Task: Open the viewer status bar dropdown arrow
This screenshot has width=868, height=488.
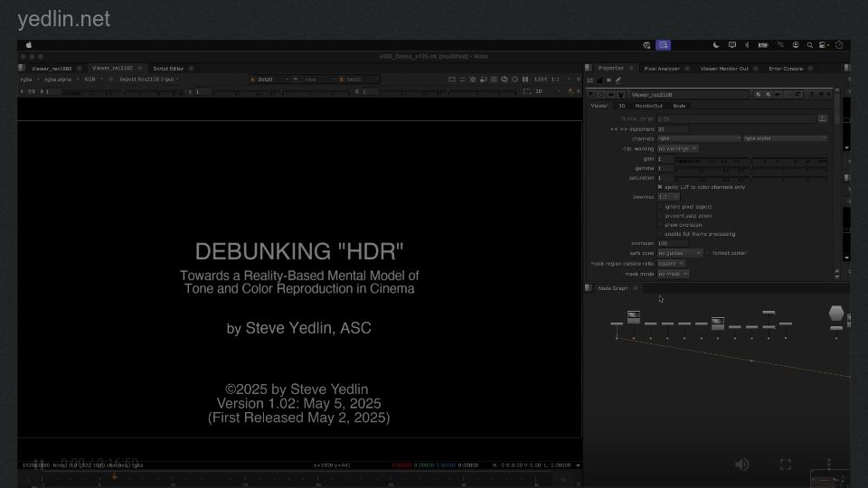Action: click(578, 465)
